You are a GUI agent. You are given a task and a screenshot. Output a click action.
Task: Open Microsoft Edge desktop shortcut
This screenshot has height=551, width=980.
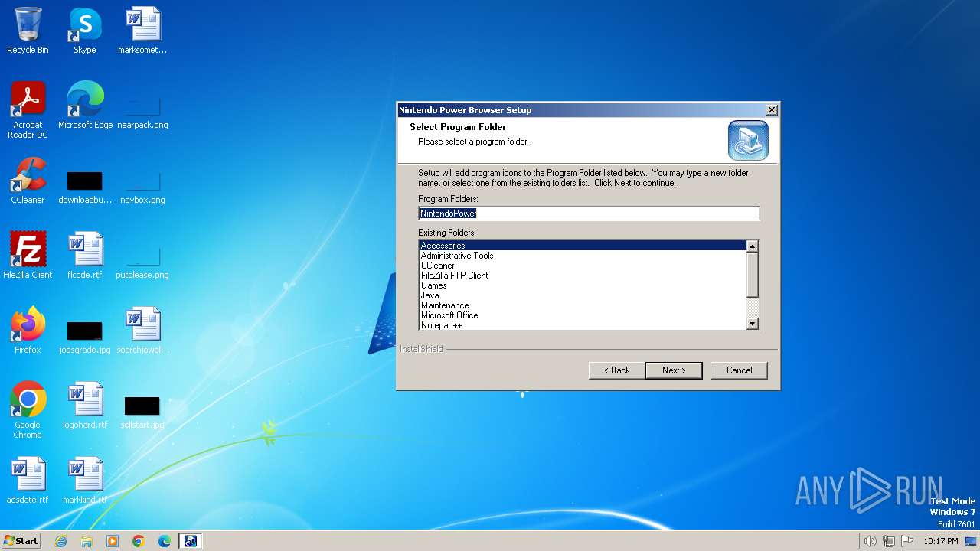coord(85,106)
